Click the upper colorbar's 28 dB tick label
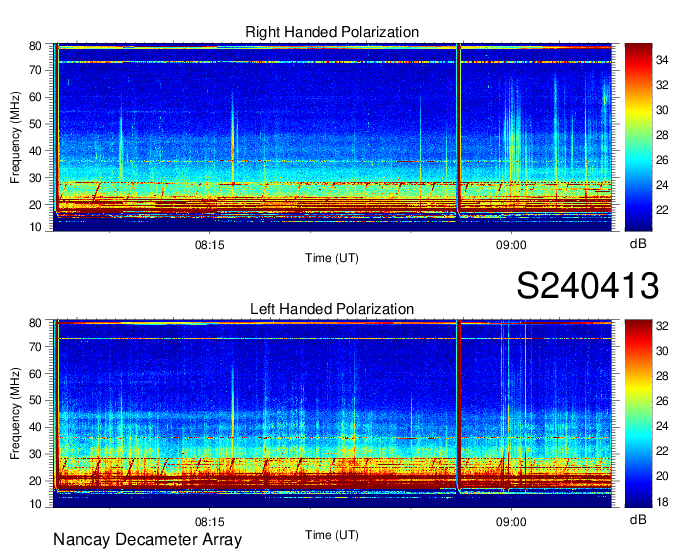Image resolution: width=680 pixels, height=552 pixels. point(662,135)
